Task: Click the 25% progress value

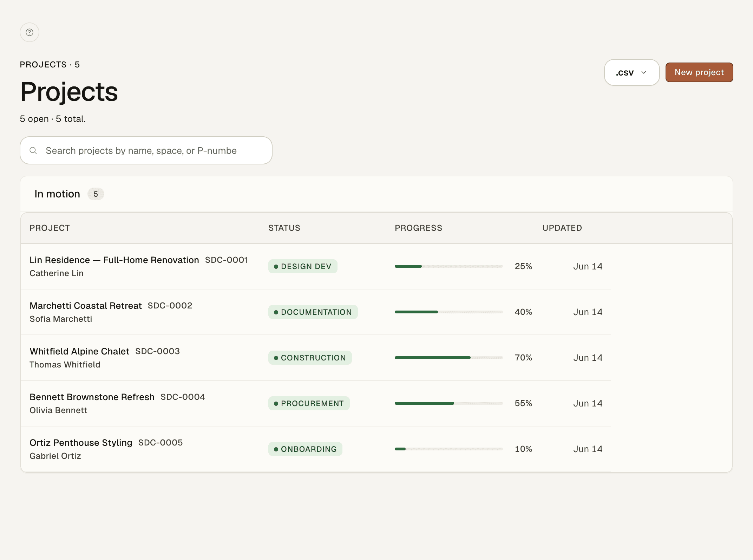Action: click(523, 266)
